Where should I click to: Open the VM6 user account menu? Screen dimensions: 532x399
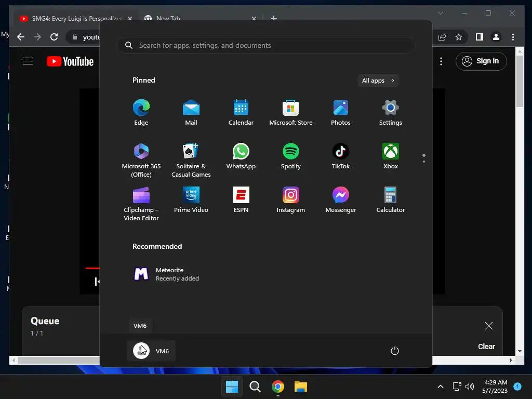coord(151,351)
